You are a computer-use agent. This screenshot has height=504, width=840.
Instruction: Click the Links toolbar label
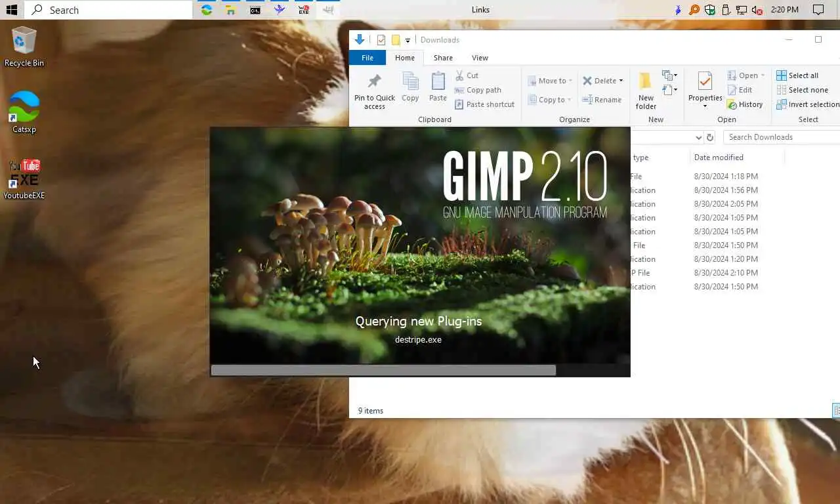(x=480, y=10)
